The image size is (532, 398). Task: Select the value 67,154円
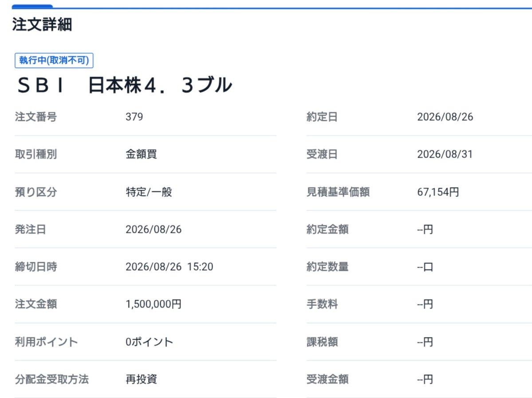[438, 192]
